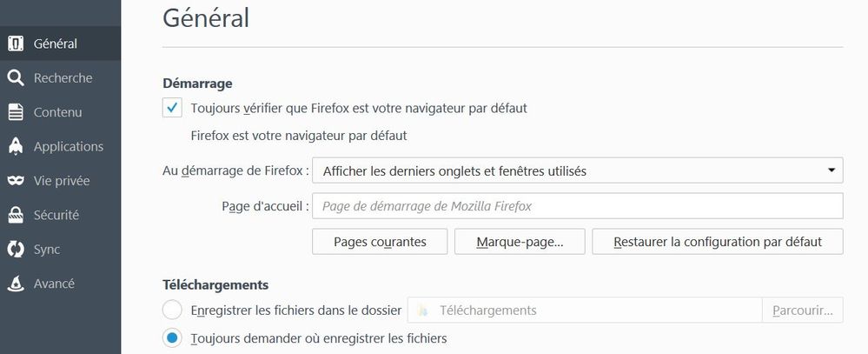Uncheck the default browser verification checkbox
The image size is (868, 354).
pyautogui.click(x=172, y=108)
